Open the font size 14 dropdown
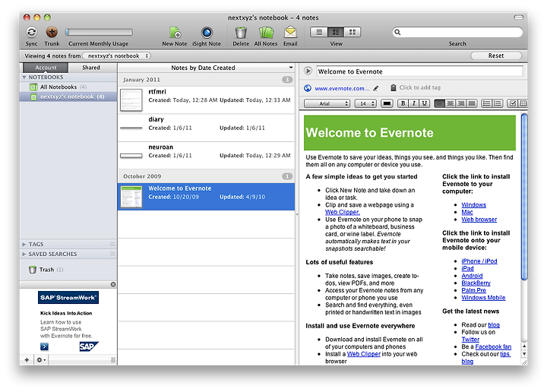Viewport: 547px width, 392px height. pos(365,103)
